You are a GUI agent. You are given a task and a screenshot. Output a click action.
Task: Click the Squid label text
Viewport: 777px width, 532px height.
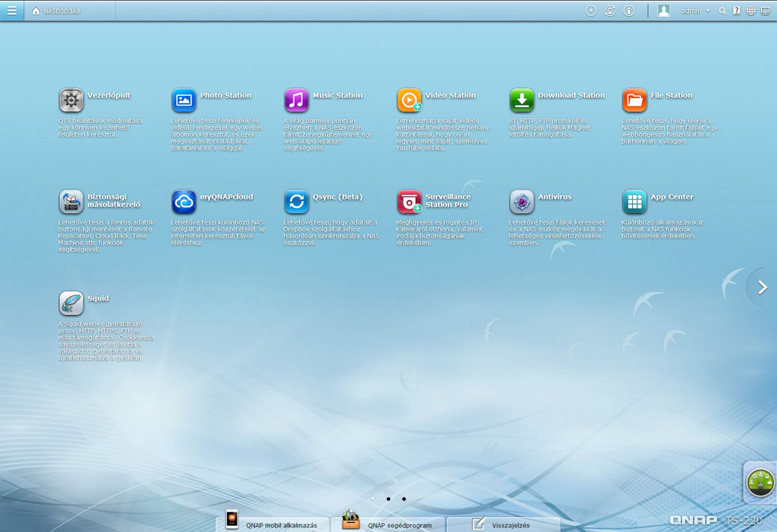(x=98, y=298)
